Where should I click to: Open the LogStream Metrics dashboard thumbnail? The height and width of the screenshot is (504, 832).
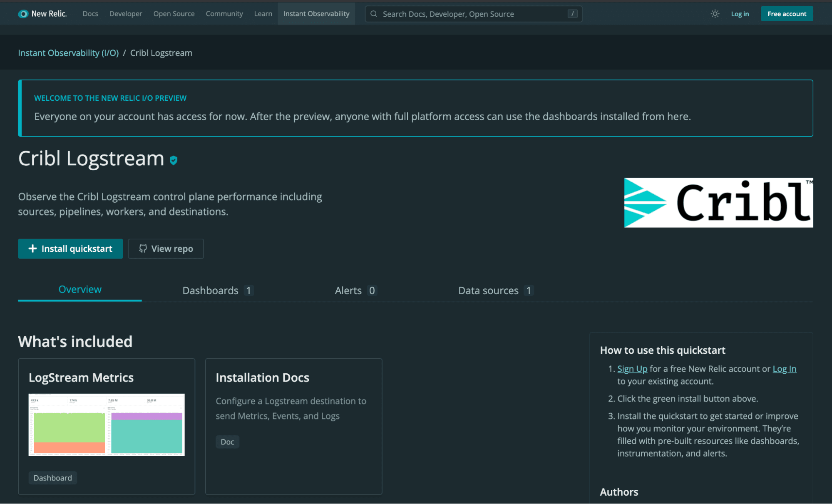107,424
